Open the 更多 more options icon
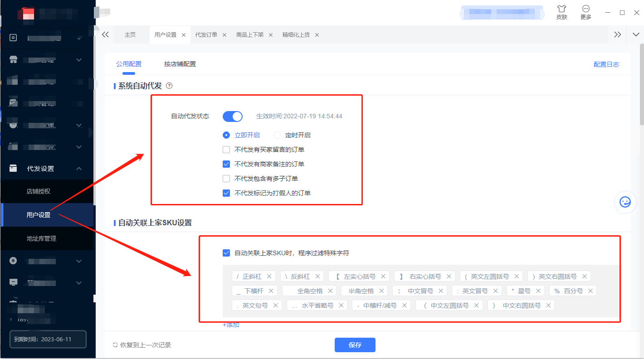The width and height of the screenshot is (644, 359). (x=585, y=9)
